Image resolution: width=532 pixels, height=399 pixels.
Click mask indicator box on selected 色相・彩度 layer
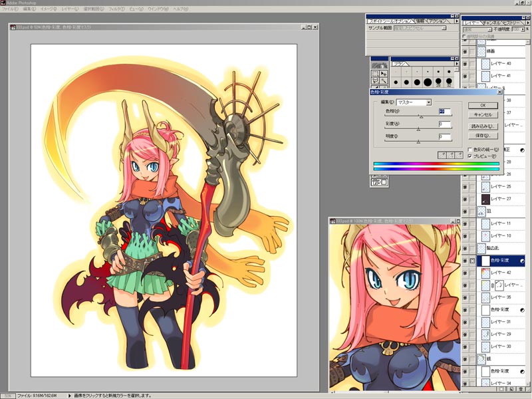coord(472,261)
